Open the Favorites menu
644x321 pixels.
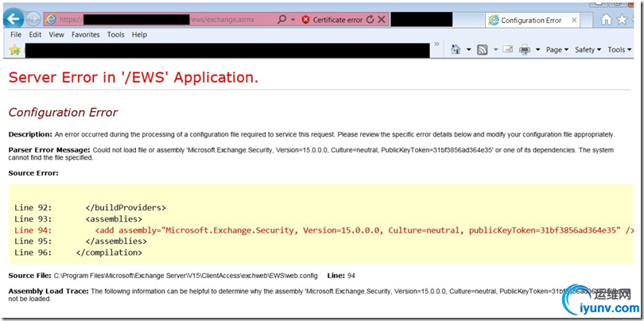click(85, 35)
